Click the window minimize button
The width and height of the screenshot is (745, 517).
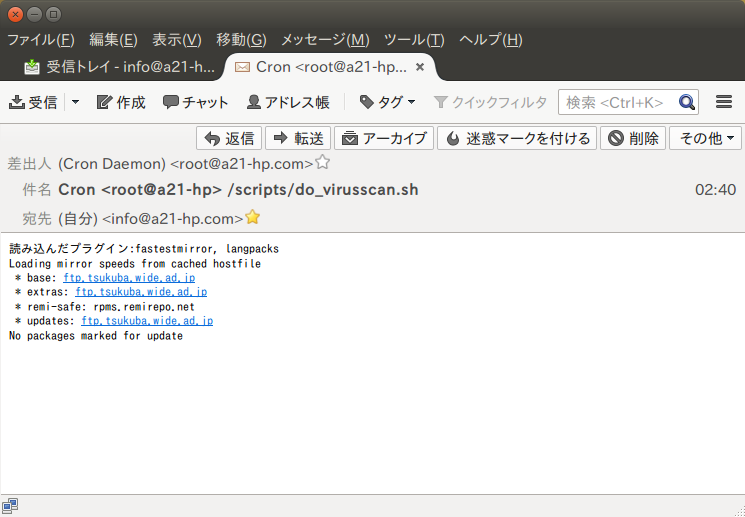point(34,14)
